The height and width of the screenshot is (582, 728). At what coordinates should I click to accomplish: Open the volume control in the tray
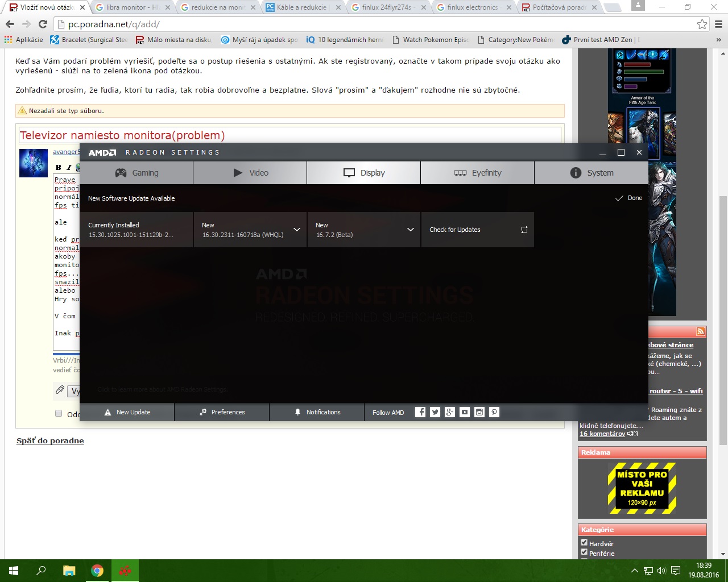[661, 571]
